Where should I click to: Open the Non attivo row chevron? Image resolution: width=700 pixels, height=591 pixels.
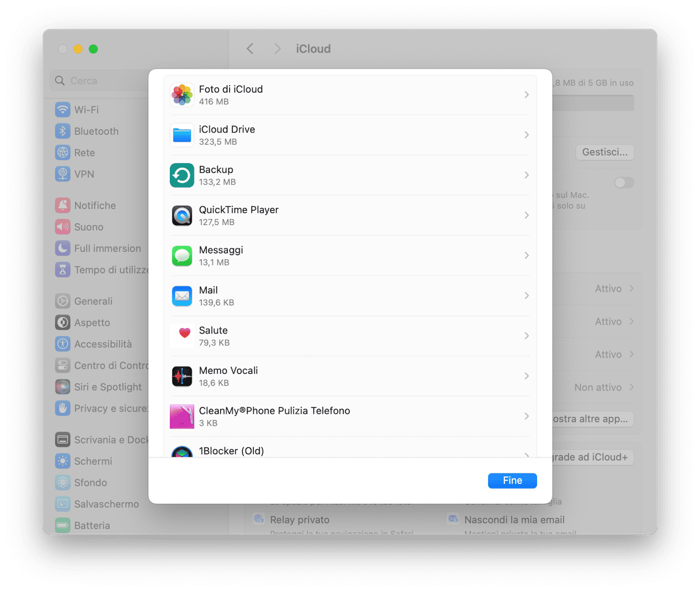(x=631, y=387)
